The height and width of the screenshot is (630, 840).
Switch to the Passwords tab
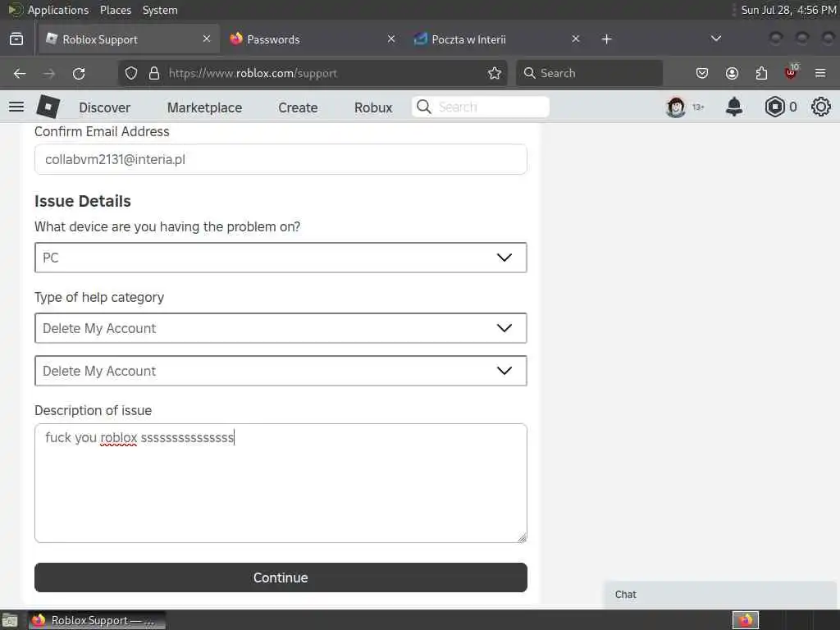pos(314,39)
